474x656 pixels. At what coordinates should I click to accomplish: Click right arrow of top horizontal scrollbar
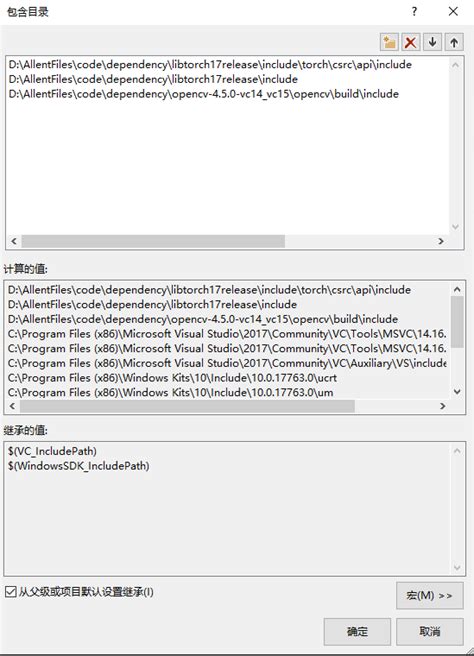coord(441,241)
